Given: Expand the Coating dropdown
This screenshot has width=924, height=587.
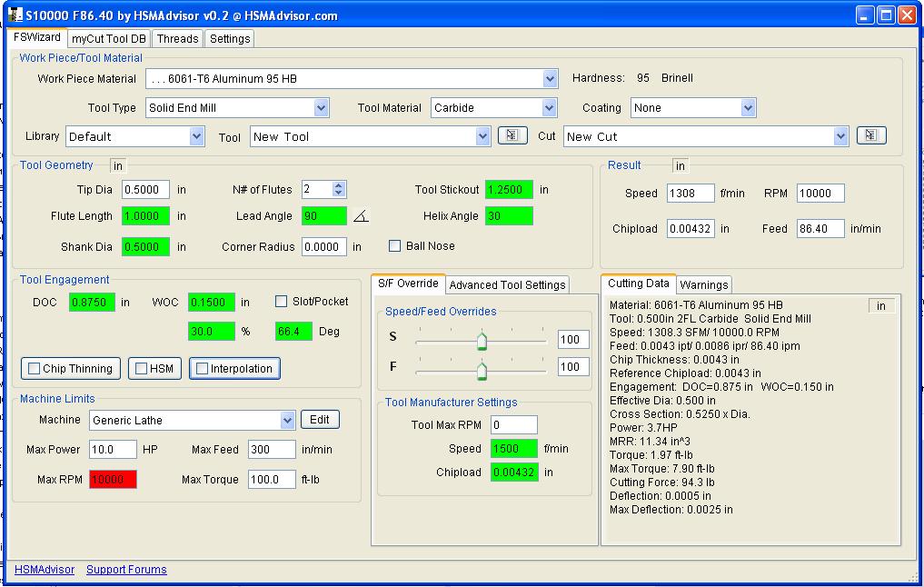Looking at the screenshot, I should point(748,108).
